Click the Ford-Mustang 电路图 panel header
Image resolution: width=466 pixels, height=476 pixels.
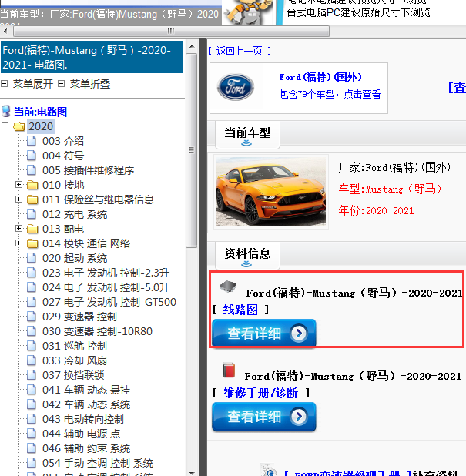pos(92,57)
